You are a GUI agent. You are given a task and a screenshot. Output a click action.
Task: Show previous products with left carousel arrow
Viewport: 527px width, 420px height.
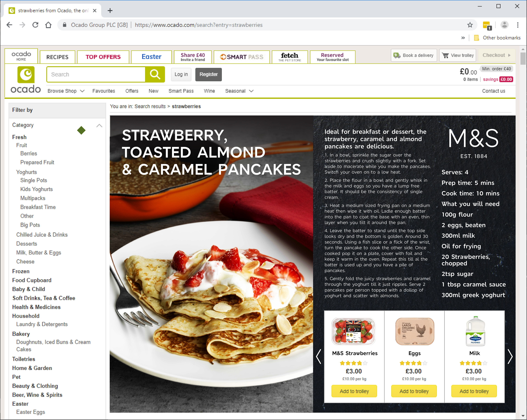pos(318,356)
